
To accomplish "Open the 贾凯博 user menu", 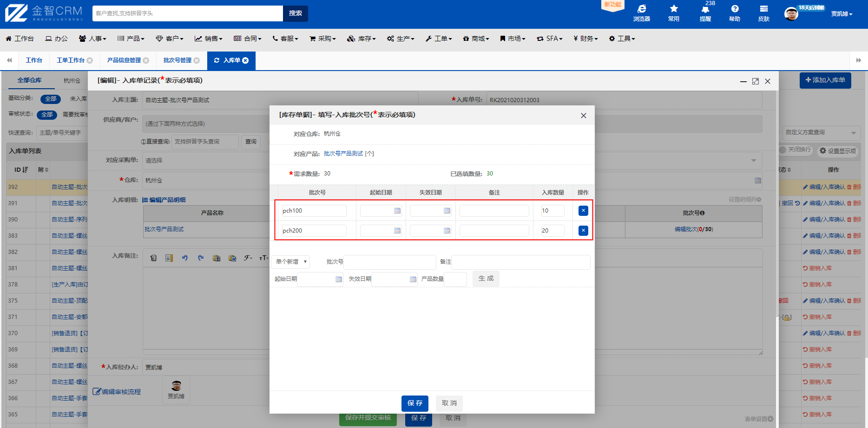I will [x=842, y=14].
